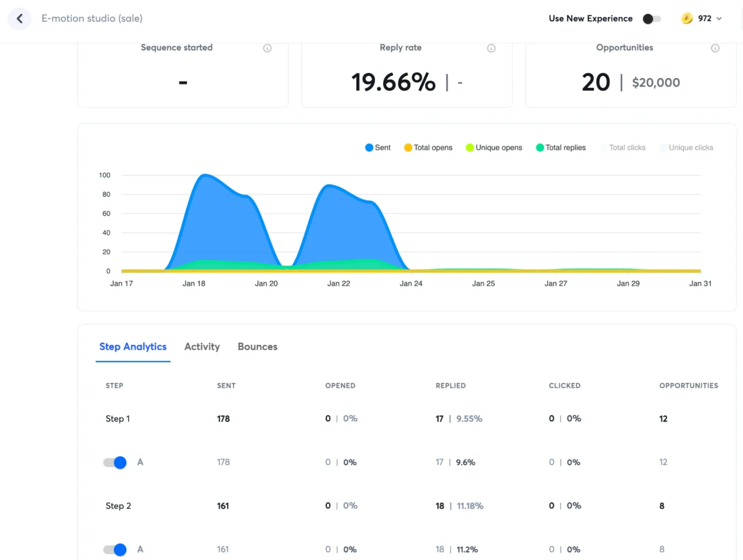Click the OPPORTUNITIES column header
The height and width of the screenshot is (560, 743).
pyautogui.click(x=689, y=386)
